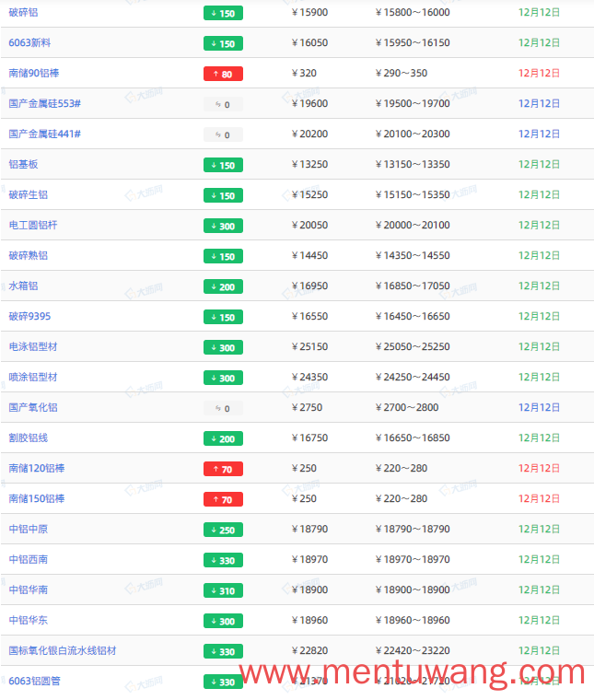Click the green down 330 badge for 6063铝圆管
This screenshot has width=594, height=700.
click(x=223, y=682)
